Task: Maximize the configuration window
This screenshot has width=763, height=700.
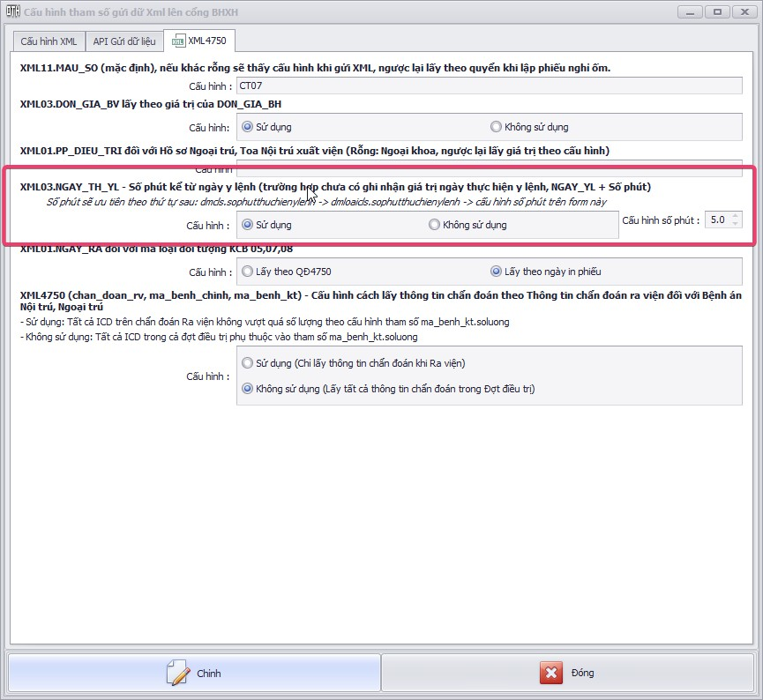Action: [717, 12]
